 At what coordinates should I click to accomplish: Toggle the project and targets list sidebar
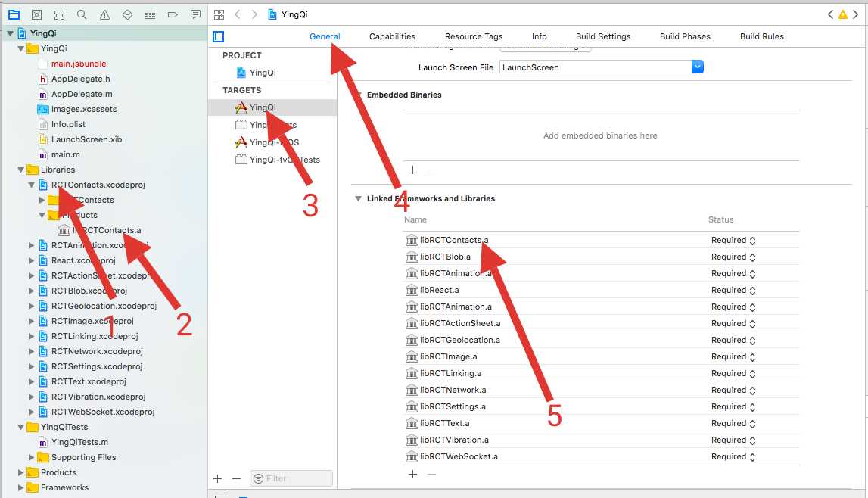pos(219,36)
